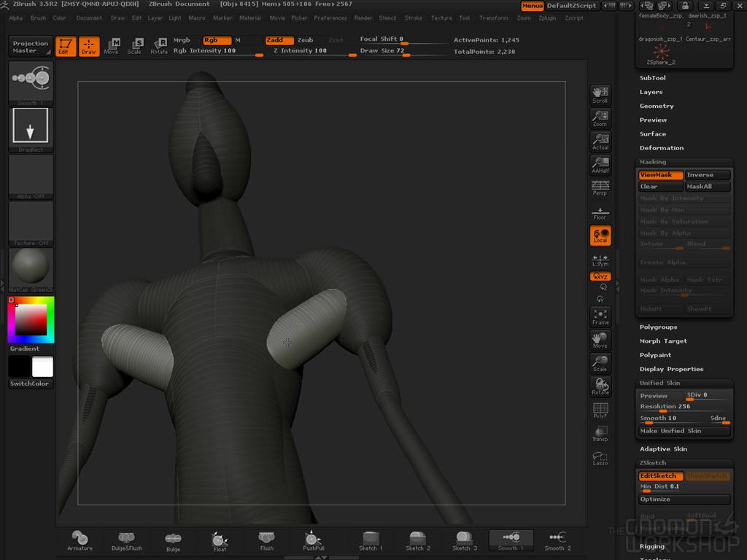Expand the Deformation section
The height and width of the screenshot is (560, 747).
tap(662, 147)
